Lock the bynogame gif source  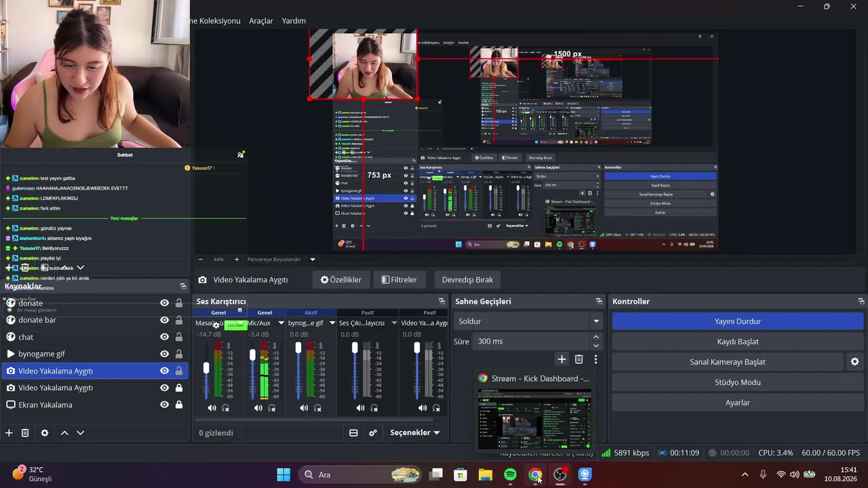click(179, 354)
